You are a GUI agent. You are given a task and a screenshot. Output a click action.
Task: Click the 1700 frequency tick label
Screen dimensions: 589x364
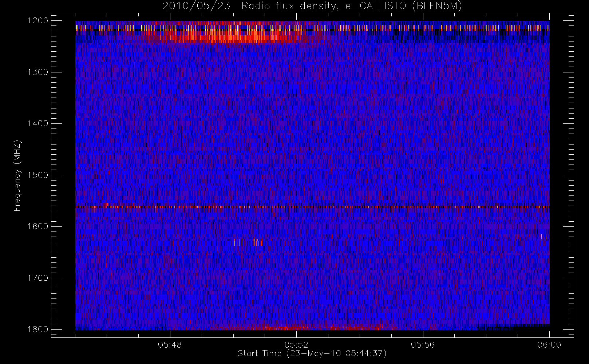pyautogui.click(x=38, y=278)
